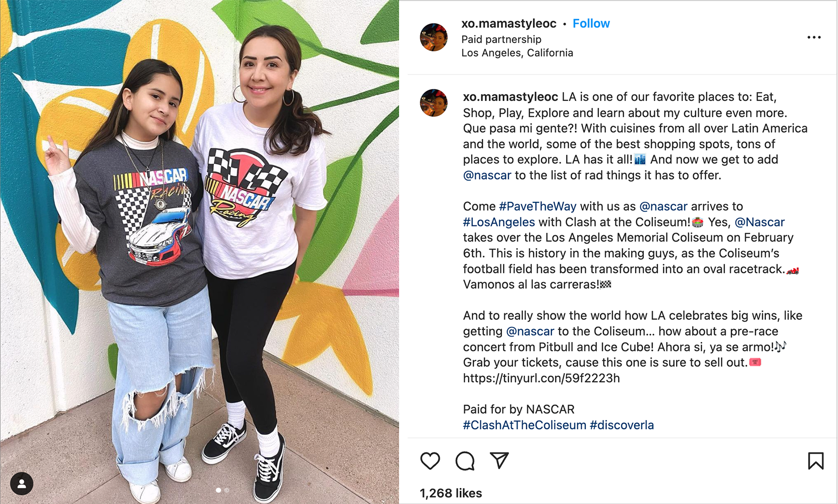Screen dimensions: 838x504
Task: Open the xo.mamastyleoc profile picture in the header
Action: pos(434,37)
